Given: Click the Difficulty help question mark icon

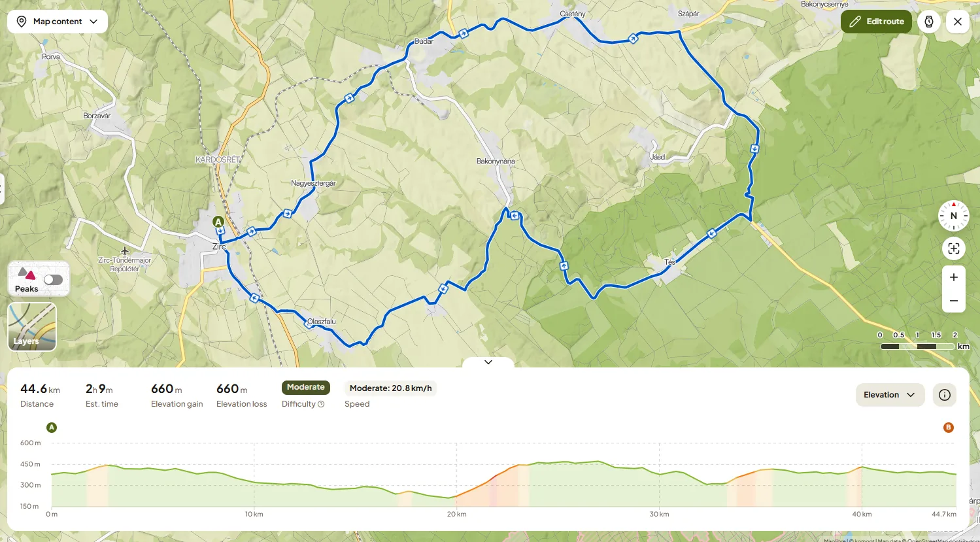Looking at the screenshot, I should [321, 404].
